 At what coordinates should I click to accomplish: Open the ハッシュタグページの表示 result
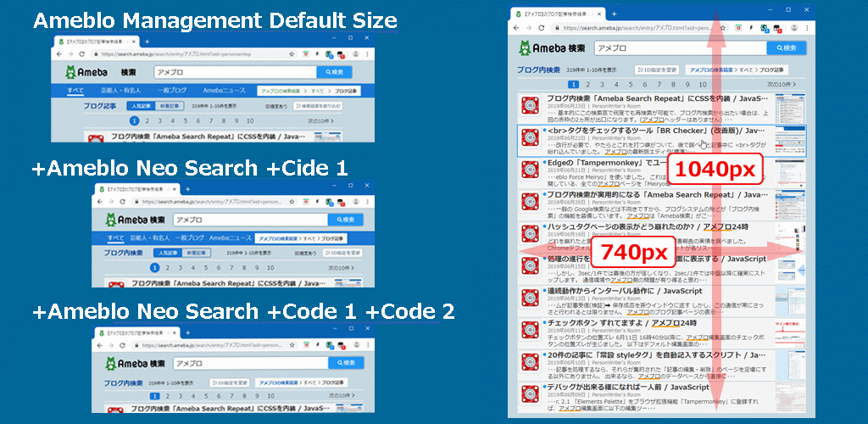[648, 227]
